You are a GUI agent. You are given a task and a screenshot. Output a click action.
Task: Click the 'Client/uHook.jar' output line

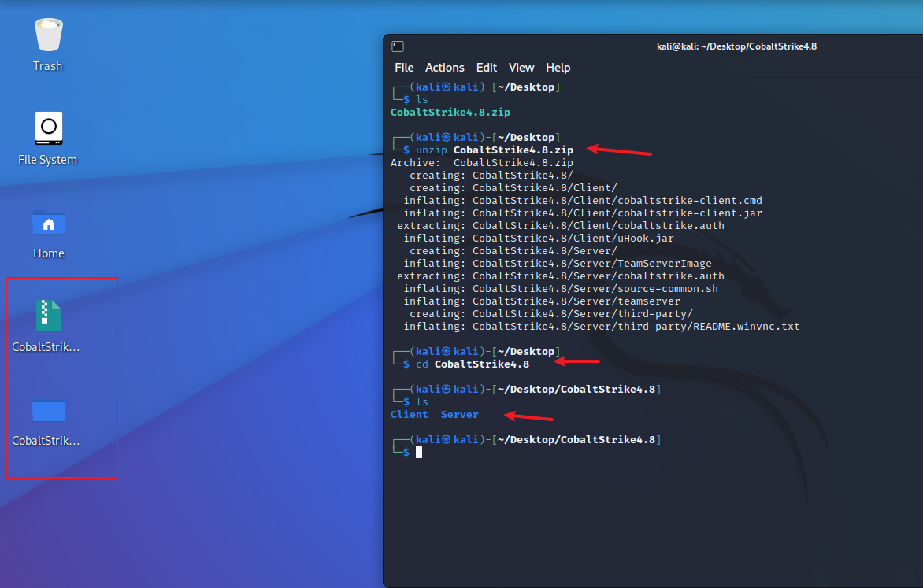point(539,239)
